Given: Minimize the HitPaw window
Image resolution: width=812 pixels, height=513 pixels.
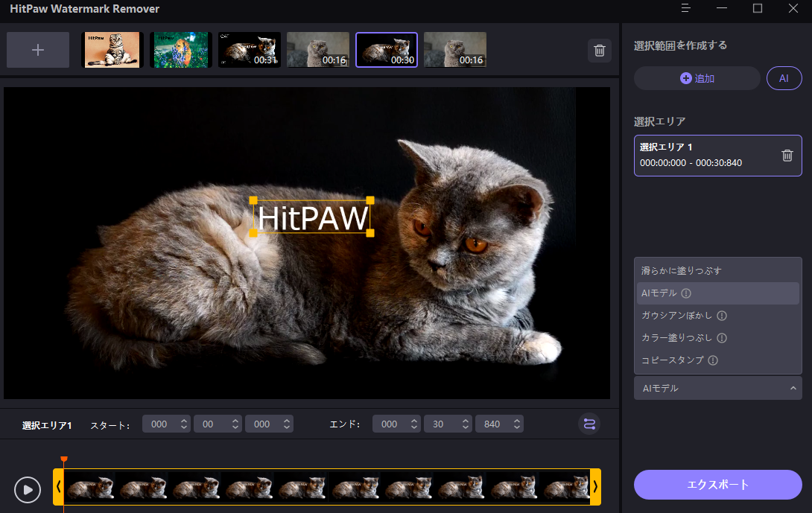Looking at the screenshot, I should coord(722,8).
